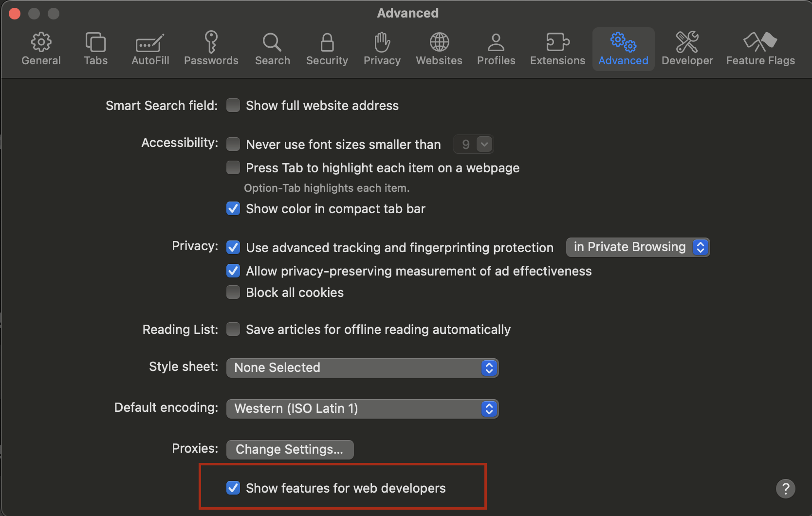Viewport: 812px width, 516px height.
Task: Open the Passwords settings pane
Action: pyautogui.click(x=211, y=48)
